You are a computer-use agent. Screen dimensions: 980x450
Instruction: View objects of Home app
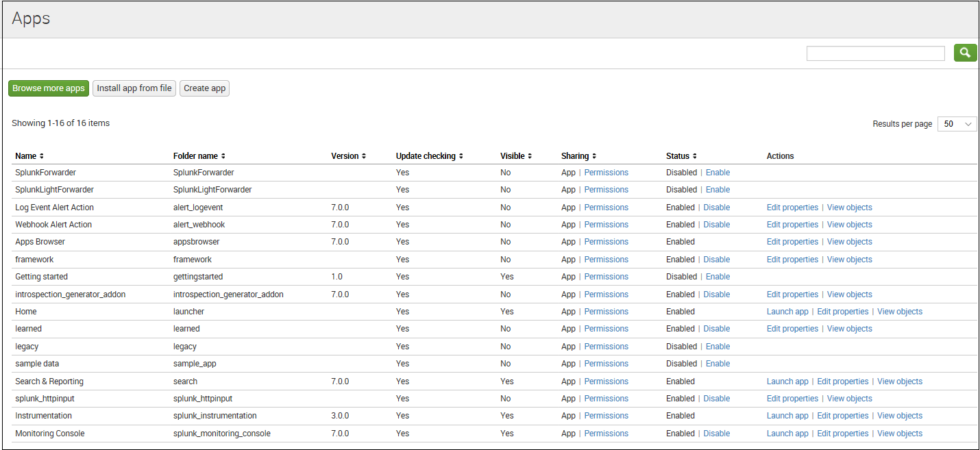pyautogui.click(x=900, y=312)
